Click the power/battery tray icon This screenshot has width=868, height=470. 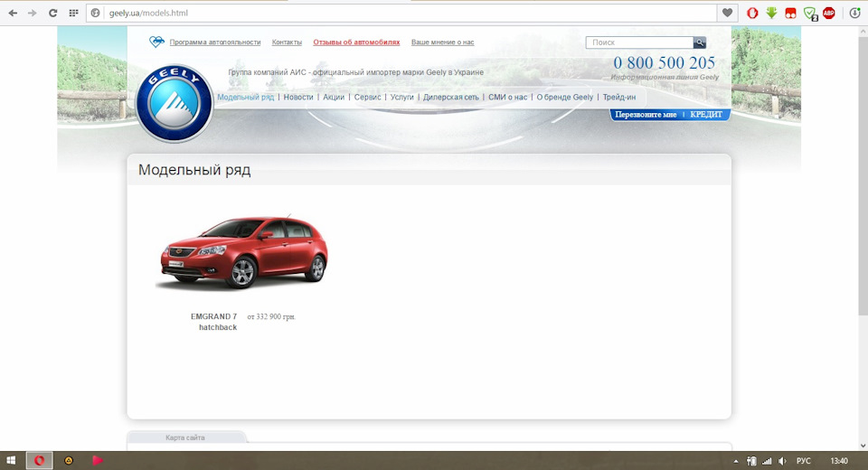tap(751, 461)
